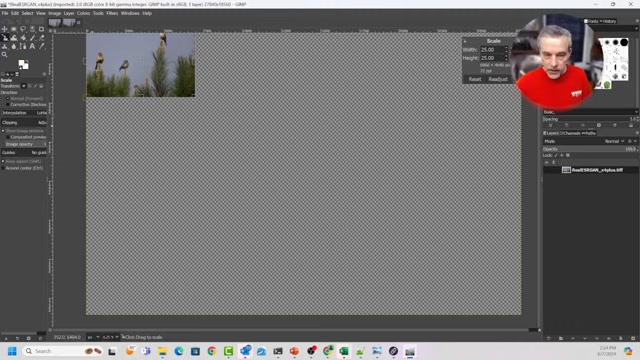This screenshot has width=640, height=360.
Task: Select the Text tool
Action: (32, 47)
